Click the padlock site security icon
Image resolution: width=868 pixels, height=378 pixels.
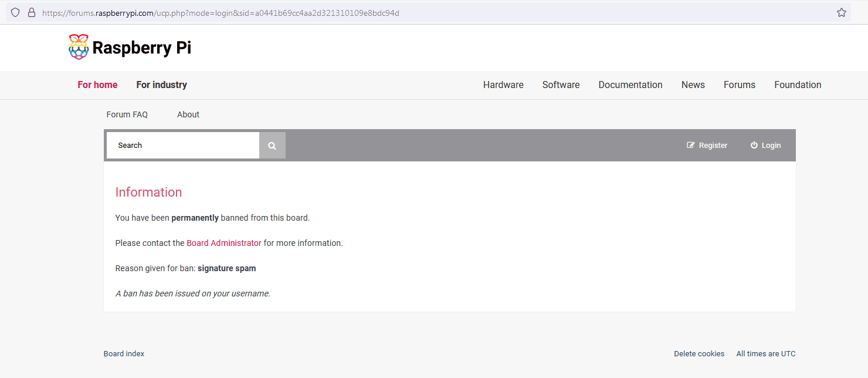(x=32, y=12)
